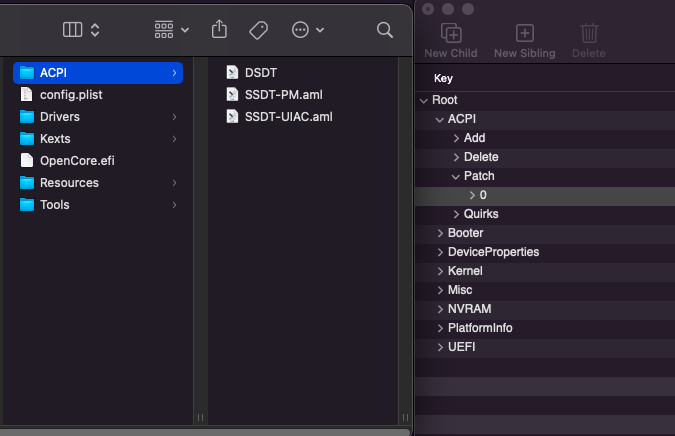
Task: Open the Action menu dropdown chevron
Action: coord(320,30)
